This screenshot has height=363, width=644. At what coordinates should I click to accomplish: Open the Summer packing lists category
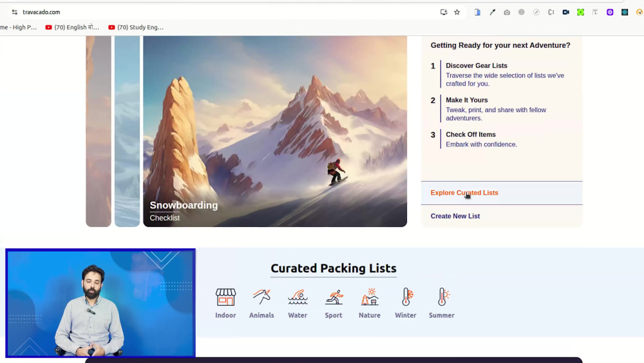coord(442,304)
